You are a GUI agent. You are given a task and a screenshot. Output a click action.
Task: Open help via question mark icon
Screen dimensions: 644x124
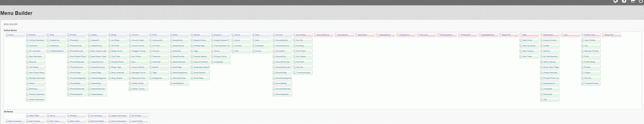(x=624, y=1)
